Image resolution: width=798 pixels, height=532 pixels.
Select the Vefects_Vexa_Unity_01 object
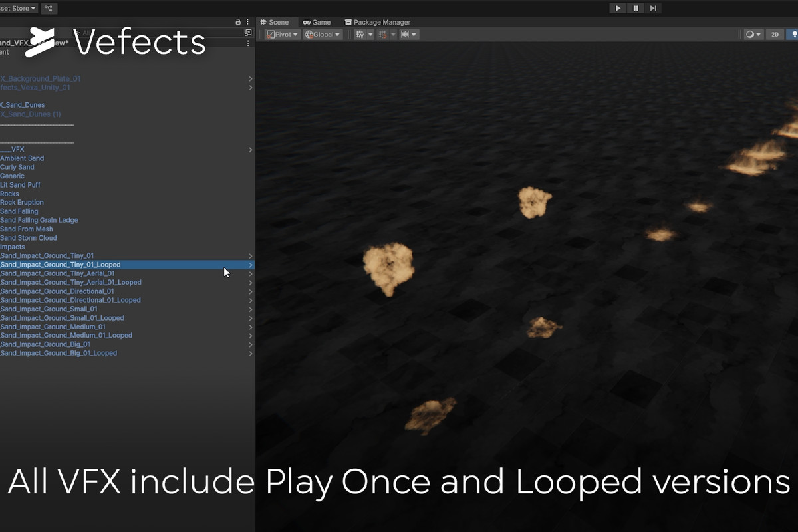35,88
